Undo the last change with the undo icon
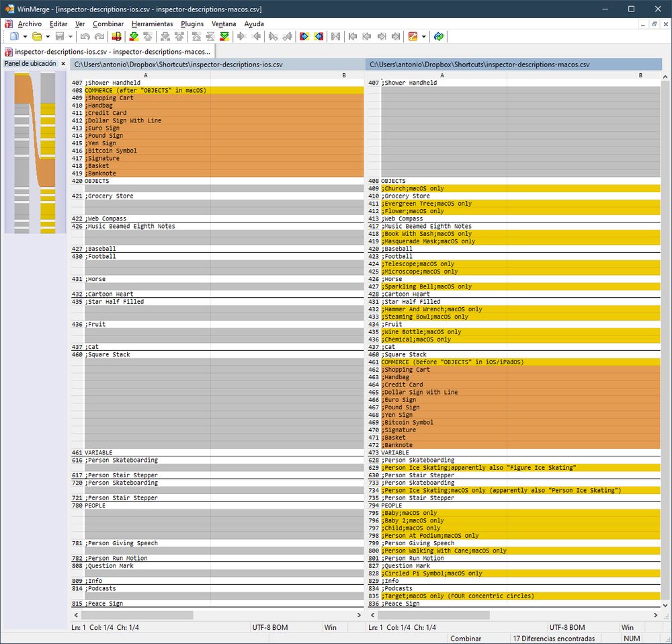 [x=84, y=36]
